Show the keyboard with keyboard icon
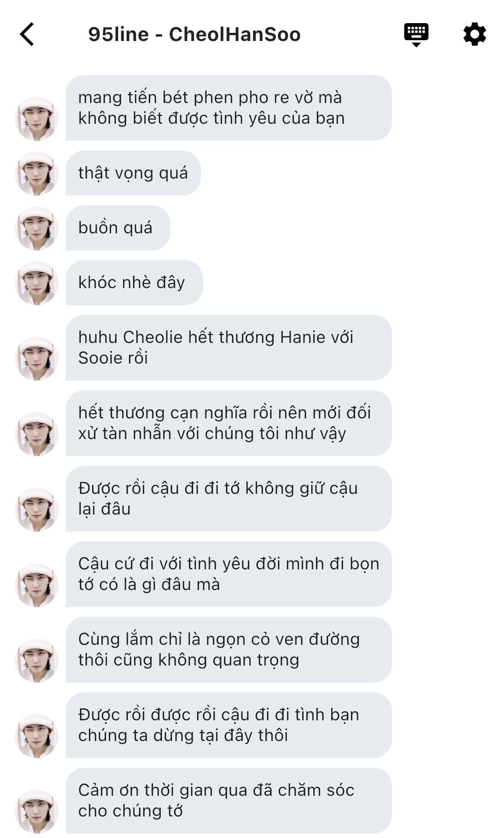The width and height of the screenshot is (504, 838). point(416,34)
